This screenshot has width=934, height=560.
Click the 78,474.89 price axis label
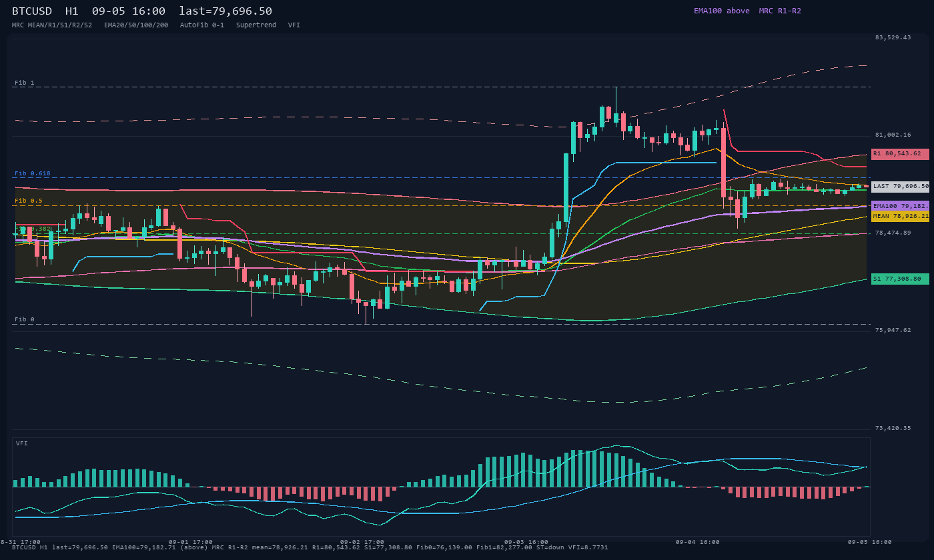pyautogui.click(x=892, y=233)
